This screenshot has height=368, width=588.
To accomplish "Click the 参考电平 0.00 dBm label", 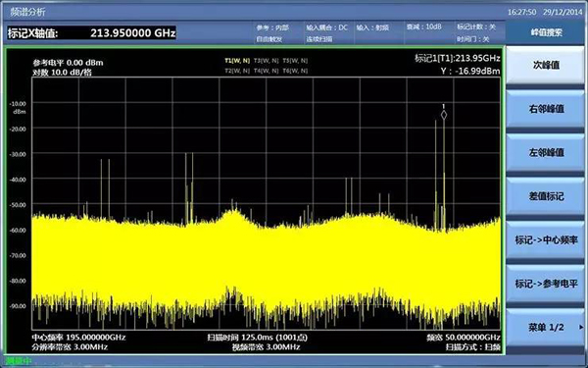I will 68,63.
